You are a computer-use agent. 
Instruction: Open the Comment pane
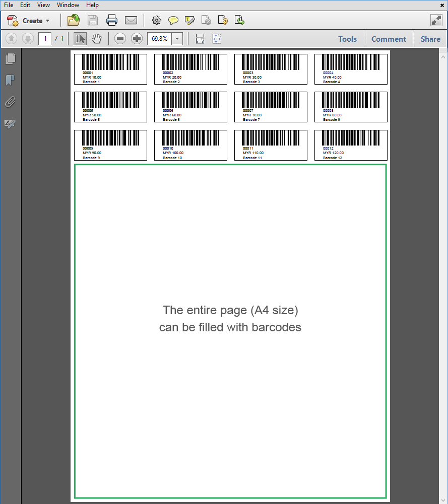click(389, 39)
